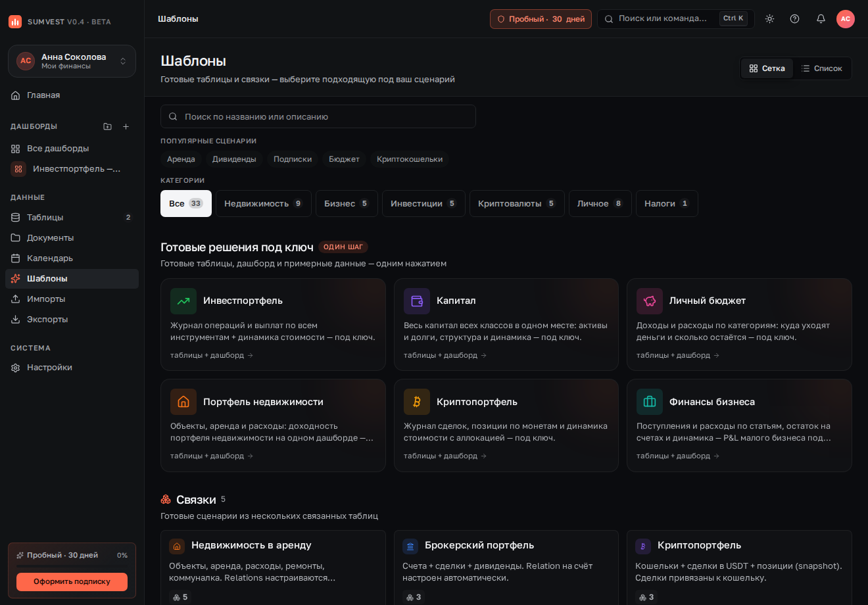Filter by Криптовалюты category
The height and width of the screenshot is (605, 868).
click(x=517, y=204)
